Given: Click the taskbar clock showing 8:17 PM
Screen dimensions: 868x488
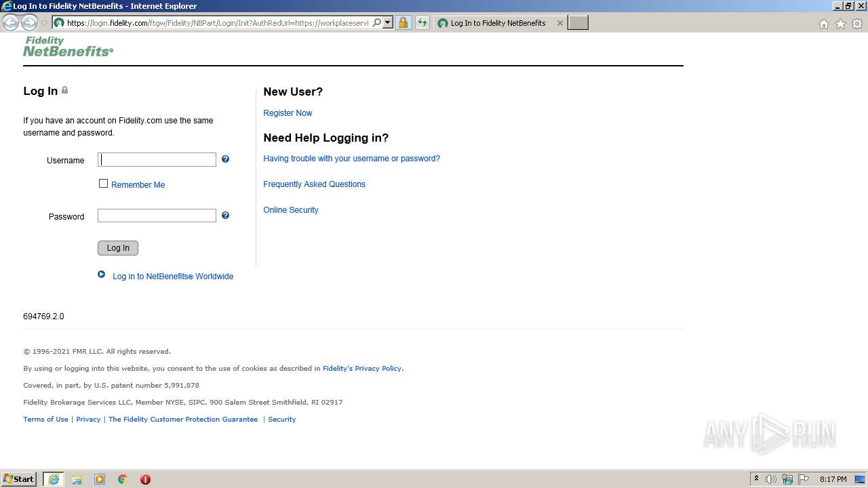Looking at the screenshot, I should (x=833, y=479).
